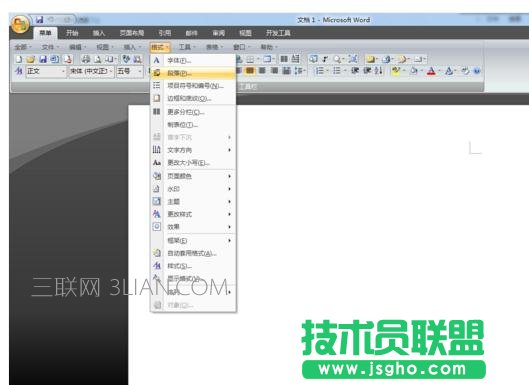Switch to the 页面布局 ribbon tab
This screenshot has height=385, width=529.
132,33
